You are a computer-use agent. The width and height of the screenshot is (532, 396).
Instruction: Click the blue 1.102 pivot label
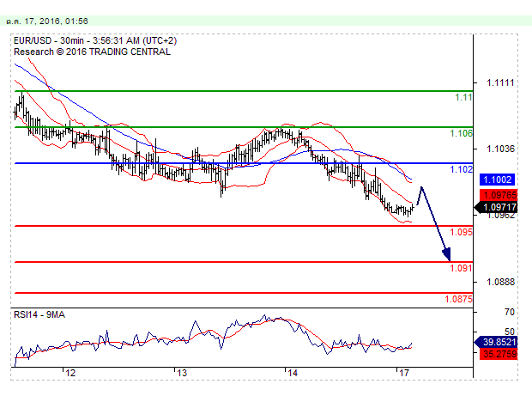(461, 169)
